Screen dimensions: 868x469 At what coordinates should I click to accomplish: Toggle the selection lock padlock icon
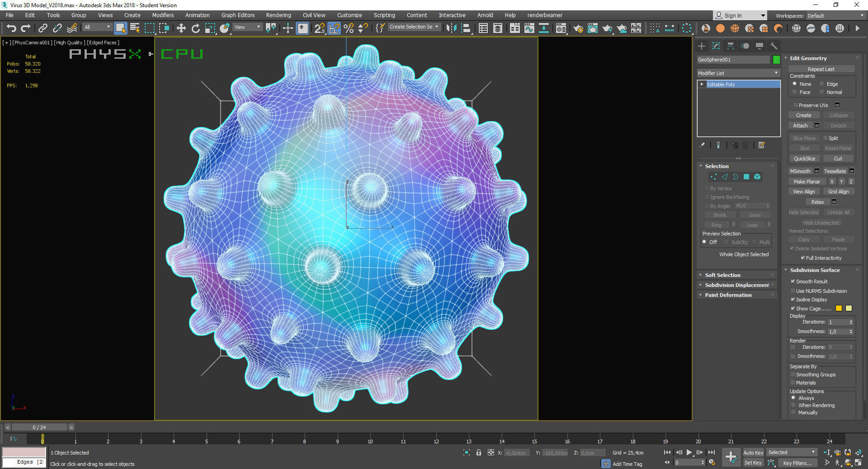pyautogui.click(x=479, y=452)
